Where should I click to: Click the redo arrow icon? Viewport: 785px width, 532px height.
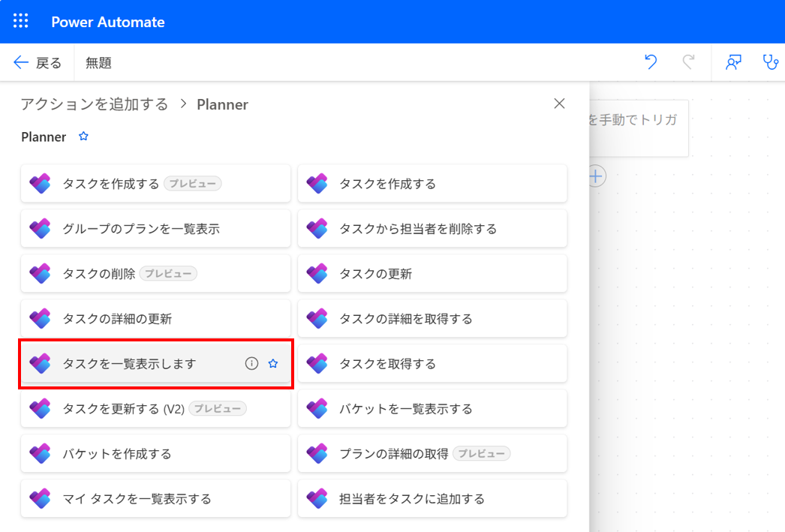[x=689, y=62]
